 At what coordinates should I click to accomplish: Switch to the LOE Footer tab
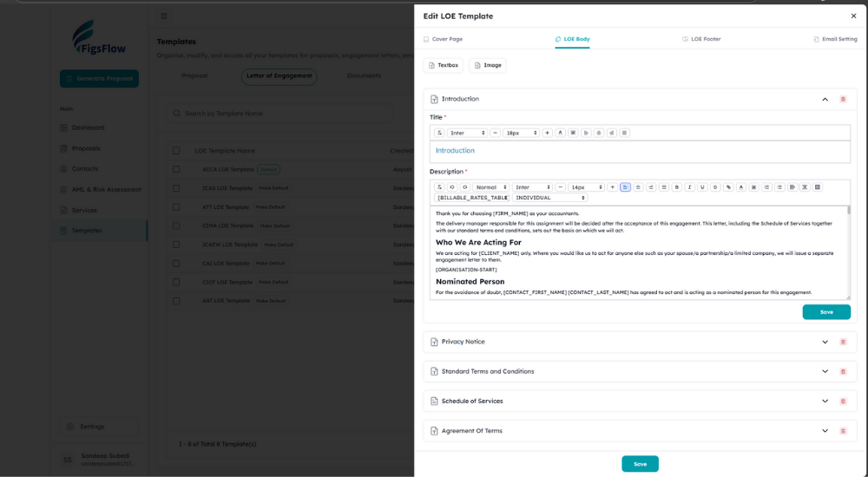pyautogui.click(x=701, y=39)
